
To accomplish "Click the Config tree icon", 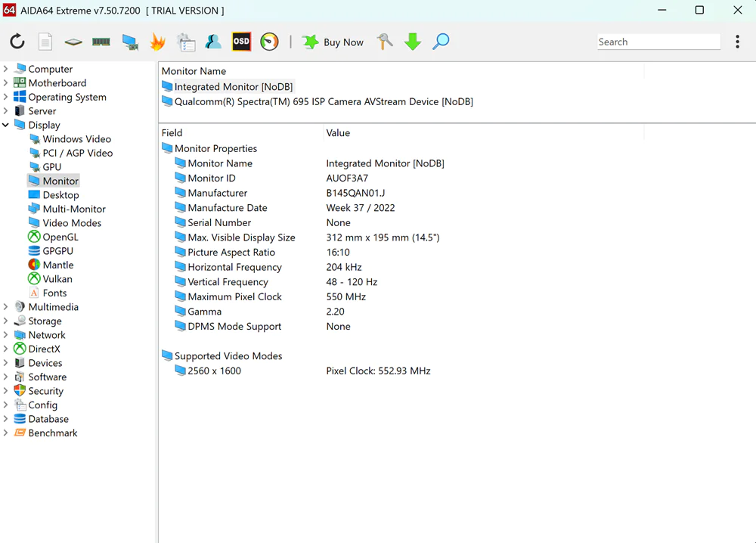I will point(20,405).
